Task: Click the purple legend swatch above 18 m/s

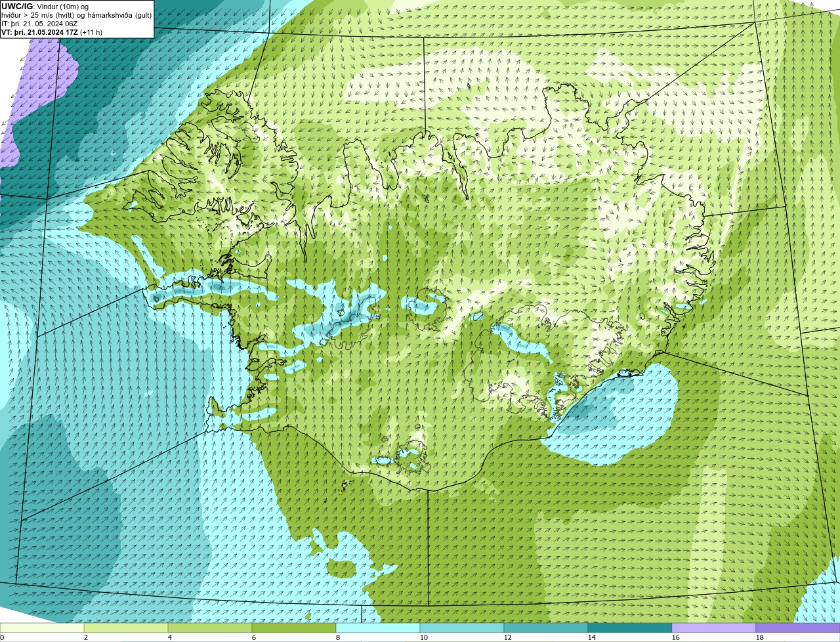Action: click(798, 628)
